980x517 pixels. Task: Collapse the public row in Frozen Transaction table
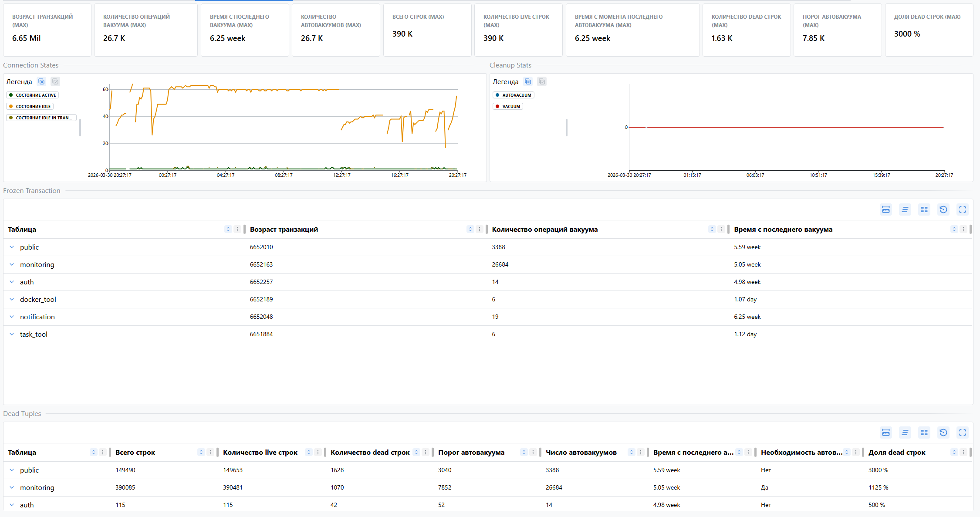[12, 247]
